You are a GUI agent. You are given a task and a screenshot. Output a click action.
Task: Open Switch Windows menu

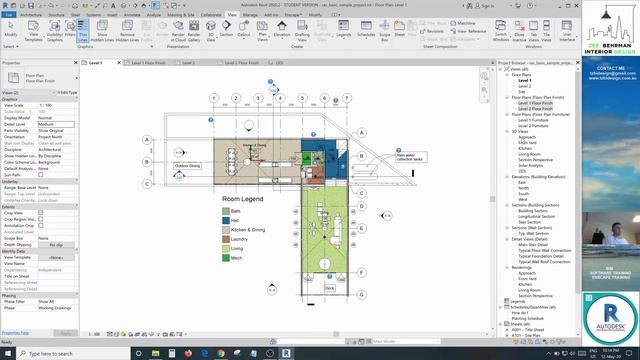click(500, 31)
